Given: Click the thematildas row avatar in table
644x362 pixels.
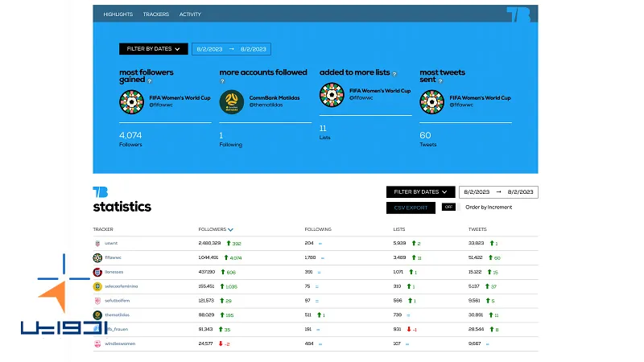Looking at the screenshot, I should pos(97,315).
